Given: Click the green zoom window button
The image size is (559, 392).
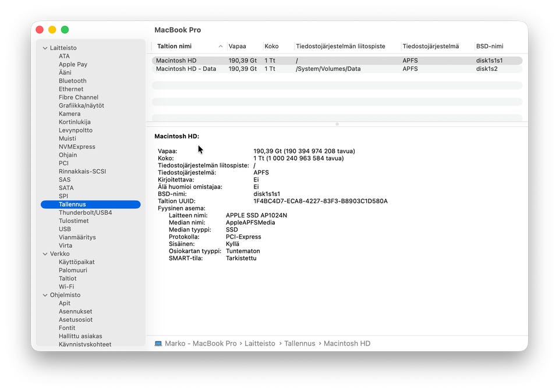Looking at the screenshot, I should coord(65,30).
